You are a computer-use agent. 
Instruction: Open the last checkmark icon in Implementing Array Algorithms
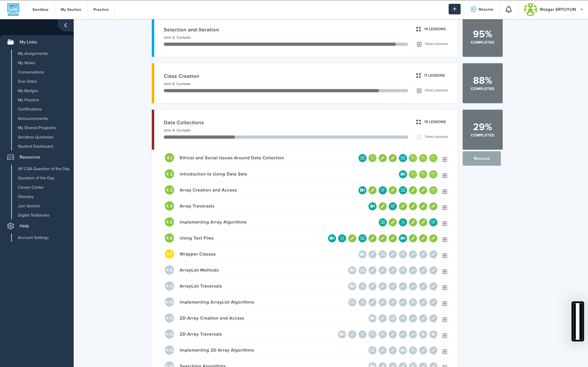[x=433, y=222]
